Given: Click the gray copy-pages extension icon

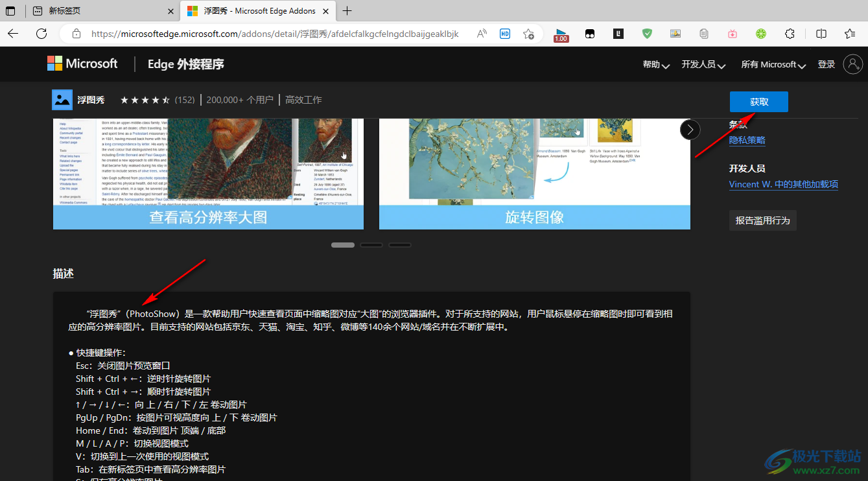Looking at the screenshot, I should (704, 34).
